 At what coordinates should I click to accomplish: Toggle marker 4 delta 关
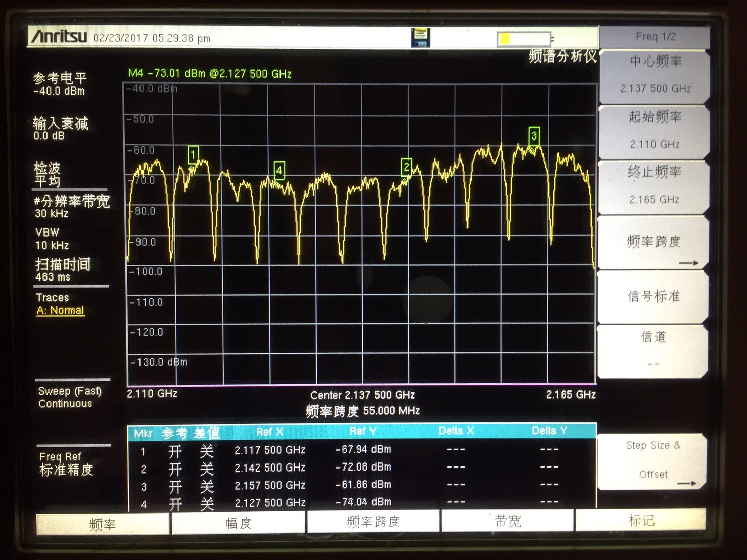(207, 504)
